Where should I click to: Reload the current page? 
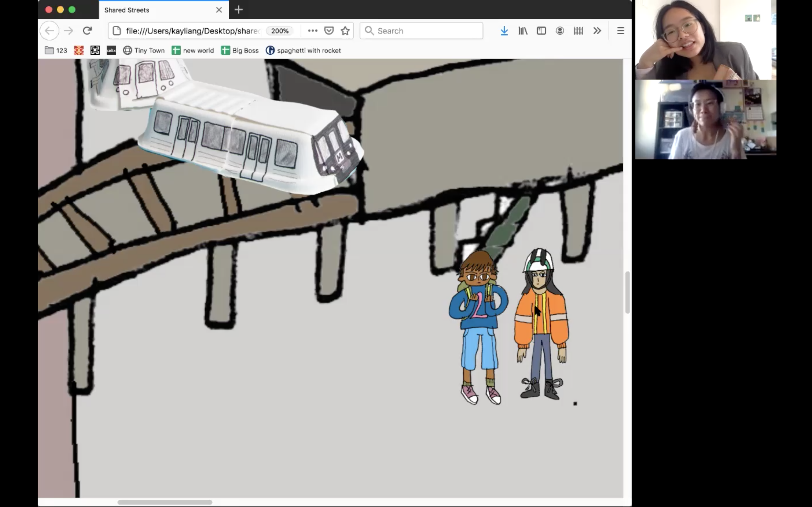pos(87,31)
